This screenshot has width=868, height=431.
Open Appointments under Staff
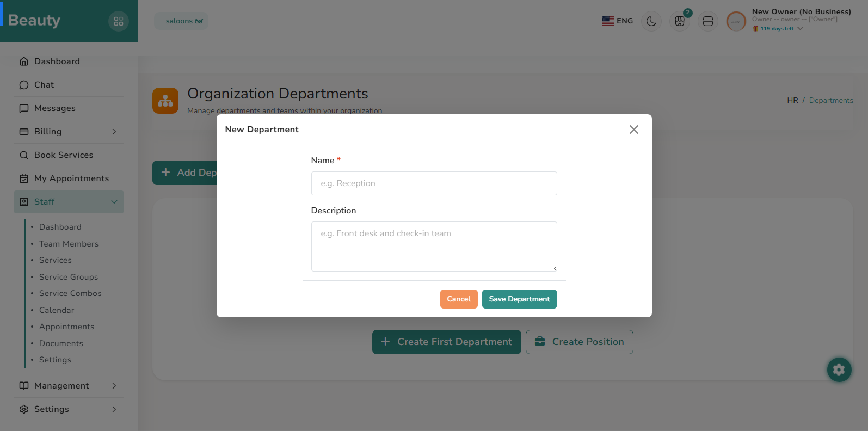[66, 327]
